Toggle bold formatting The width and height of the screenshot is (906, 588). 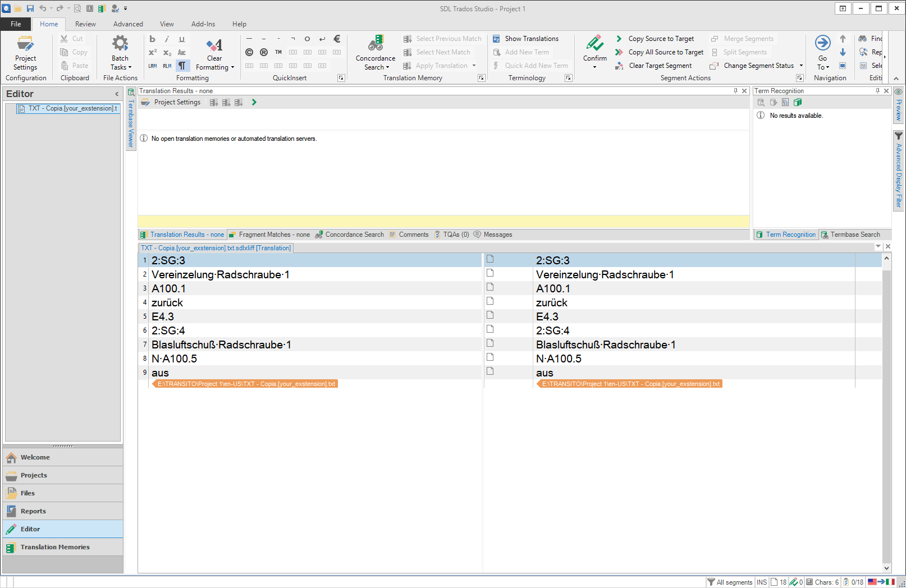pos(153,39)
